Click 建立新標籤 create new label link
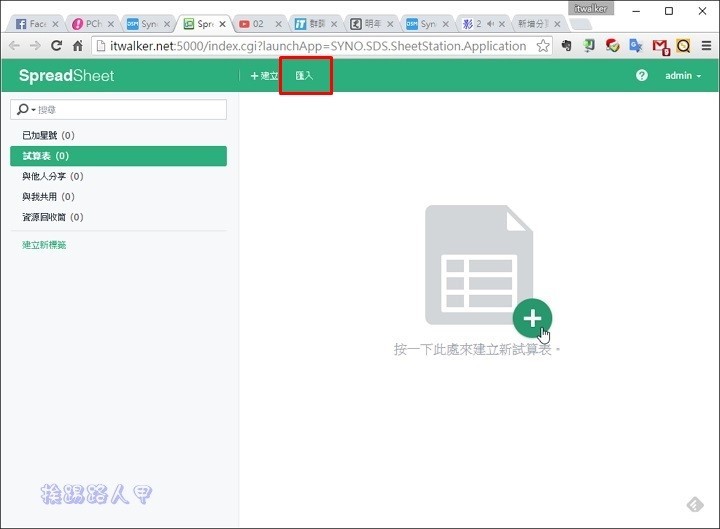Screen dimensions: 720x529 pyautogui.click(x=45, y=245)
